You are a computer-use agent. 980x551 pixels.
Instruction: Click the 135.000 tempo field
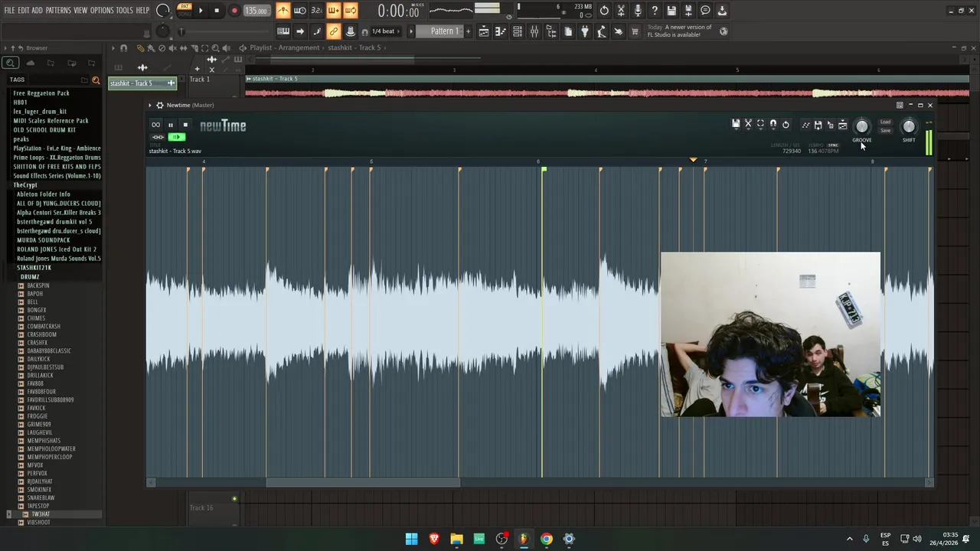point(256,11)
